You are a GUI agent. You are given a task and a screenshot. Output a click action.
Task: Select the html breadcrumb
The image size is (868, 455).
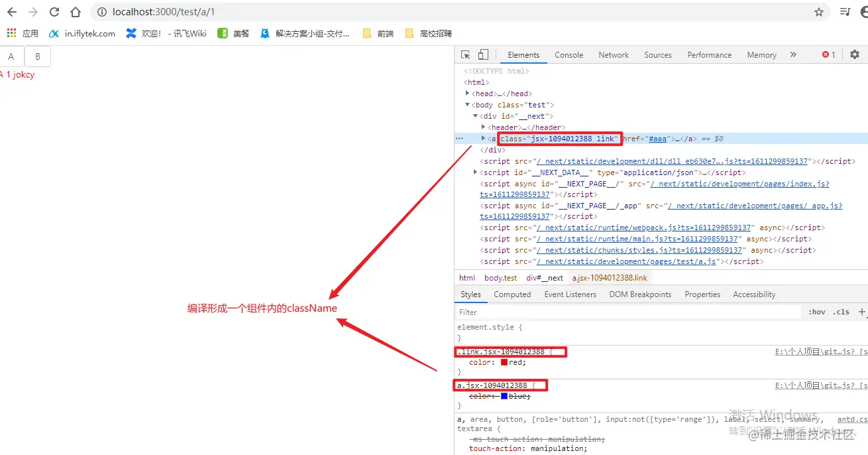[467, 278]
